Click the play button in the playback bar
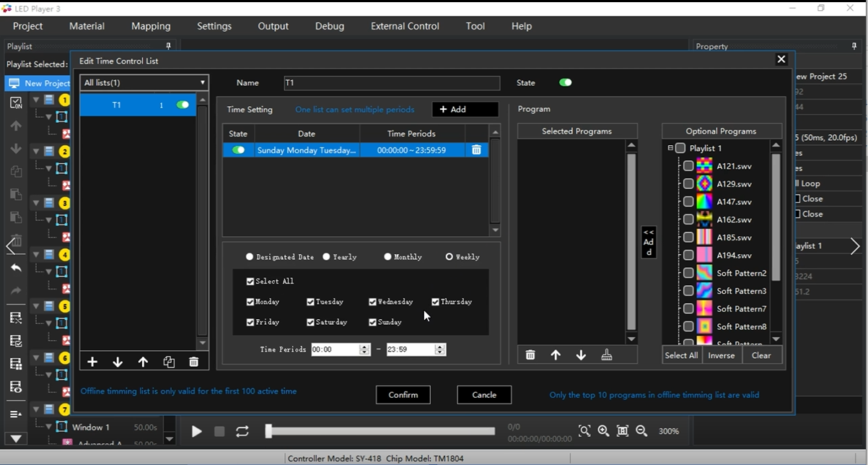This screenshot has width=868, height=465. (x=196, y=431)
